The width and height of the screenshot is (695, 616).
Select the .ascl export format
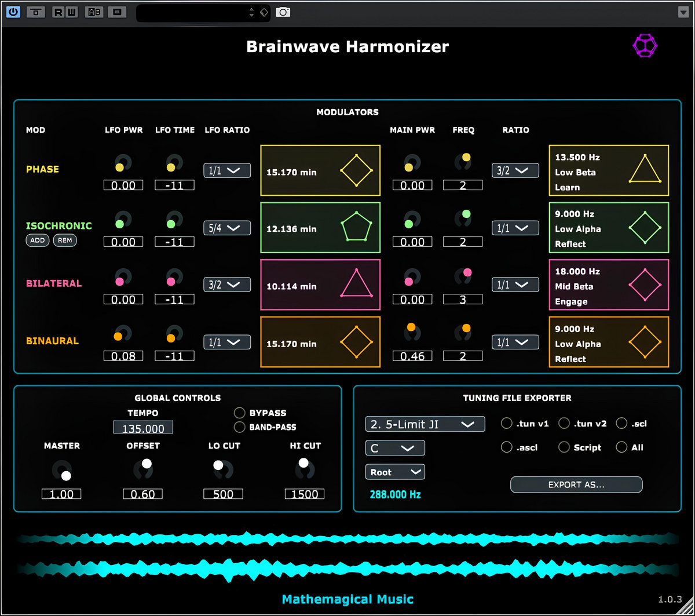(x=506, y=447)
